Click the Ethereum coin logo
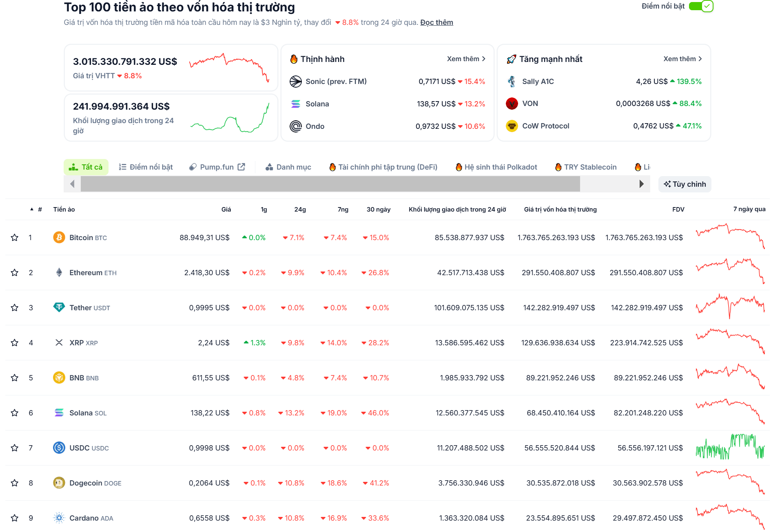This screenshot has height=532, width=782. pyautogui.click(x=59, y=272)
